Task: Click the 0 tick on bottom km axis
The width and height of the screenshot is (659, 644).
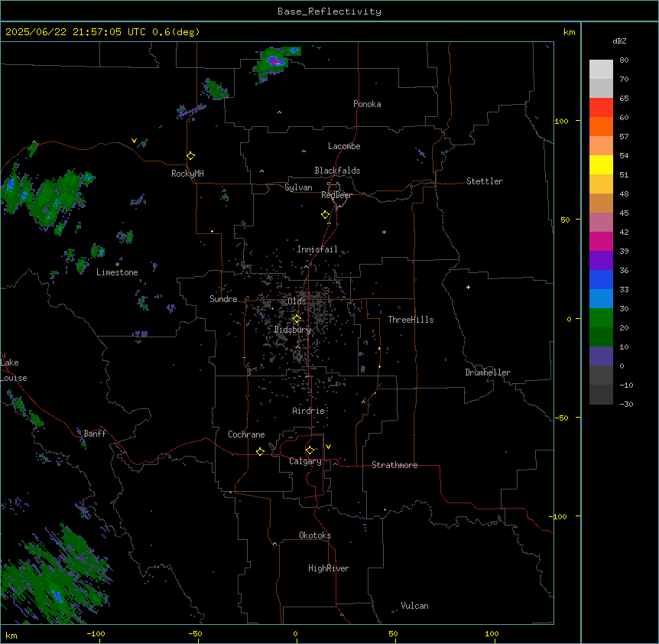Action: point(295,633)
